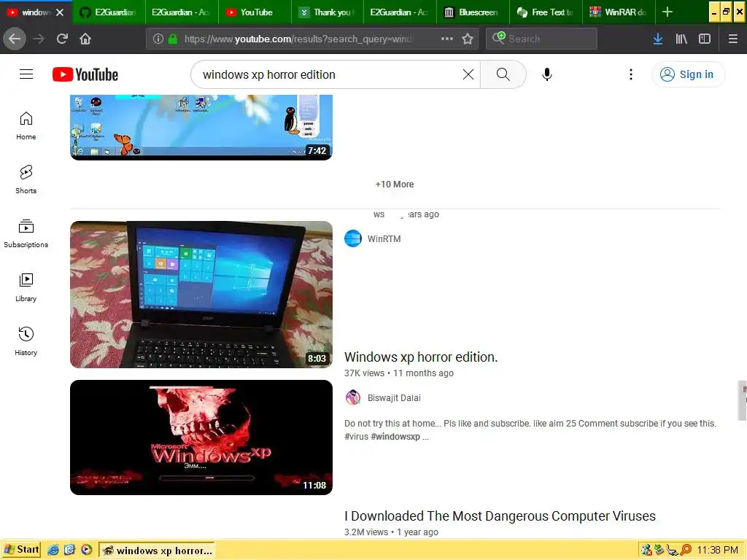This screenshot has width=747, height=560.
Task: Click the WinRTM channel avatar
Action: (x=353, y=238)
